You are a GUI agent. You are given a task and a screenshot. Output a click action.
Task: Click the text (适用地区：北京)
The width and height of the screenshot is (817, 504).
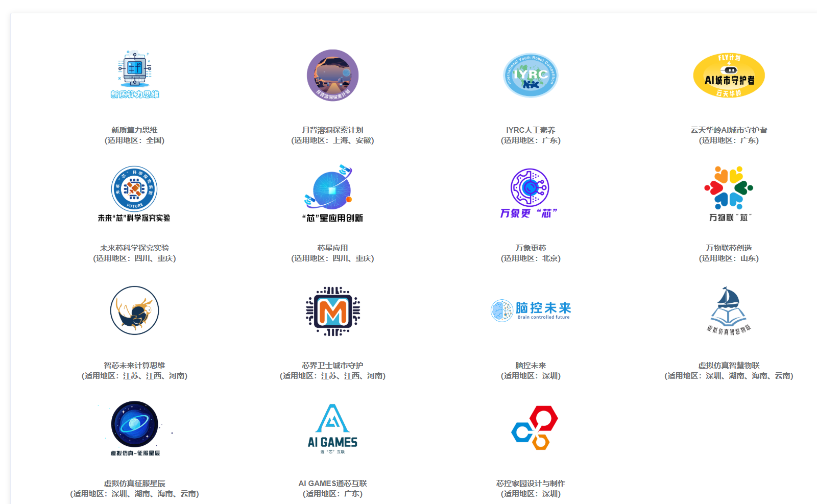point(531,258)
